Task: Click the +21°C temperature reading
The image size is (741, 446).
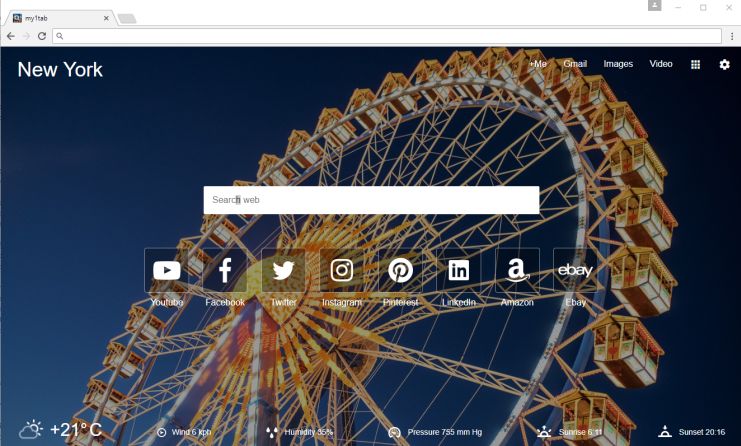Action: coord(76,429)
